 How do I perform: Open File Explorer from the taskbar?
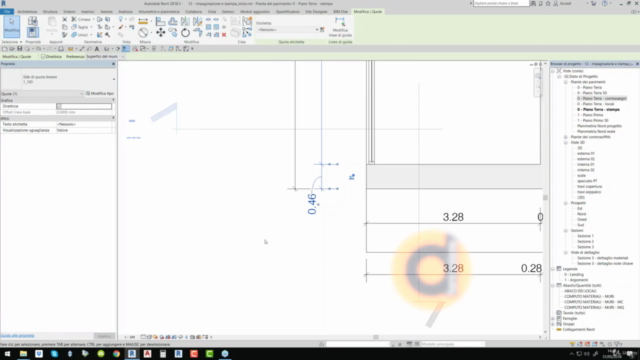click(x=23, y=353)
